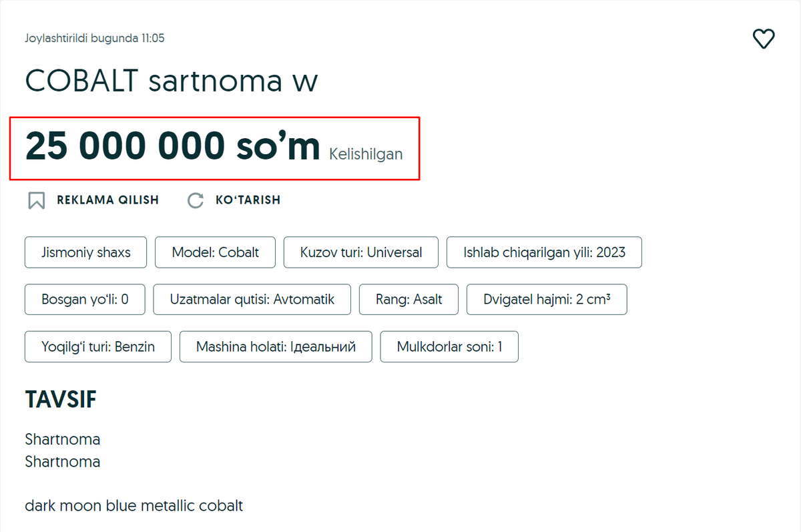The height and width of the screenshot is (532, 801).
Task: Click the COBALT sartnoma w title
Action: (x=172, y=81)
